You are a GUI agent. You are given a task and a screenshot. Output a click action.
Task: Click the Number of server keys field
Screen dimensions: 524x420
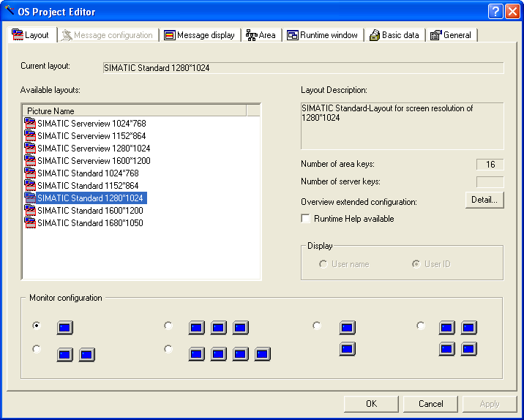490,181
